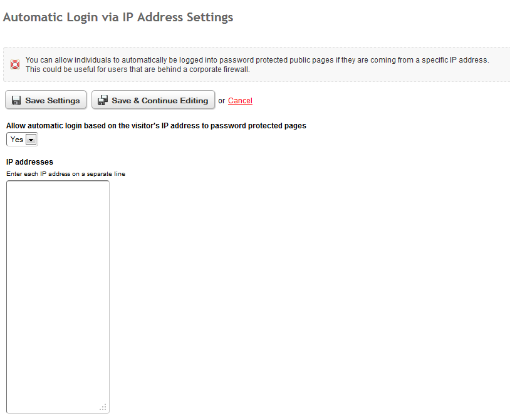510x420 pixels.
Task: Click Save & Continue Editing button
Action: click(154, 100)
